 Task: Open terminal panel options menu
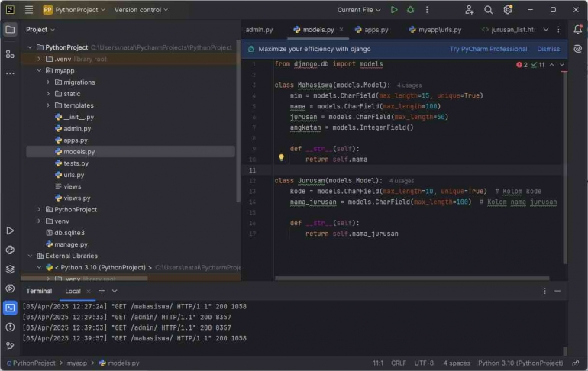point(545,291)
